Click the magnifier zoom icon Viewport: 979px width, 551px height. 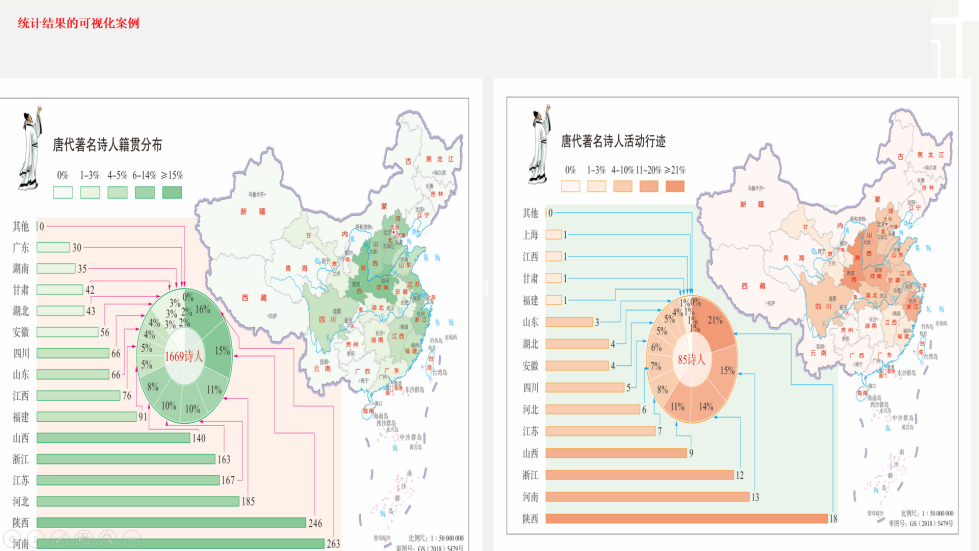[107, 538]
